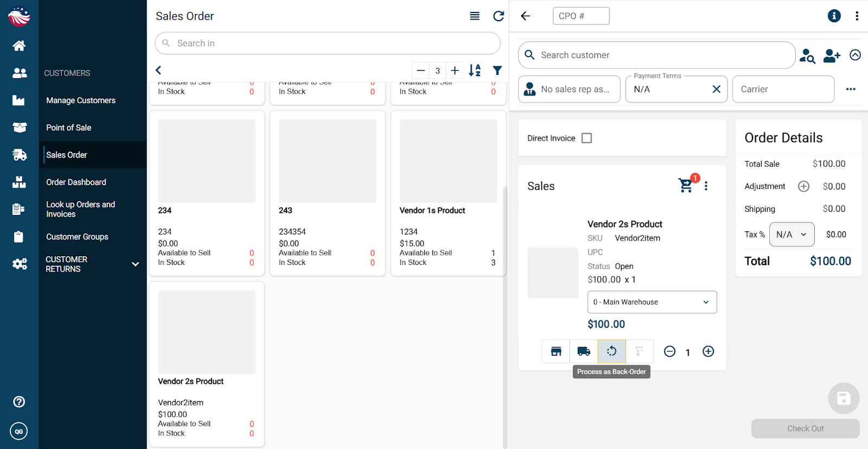Go to Point of Sale
Screen dimensions: 868x449
[69, 128]
